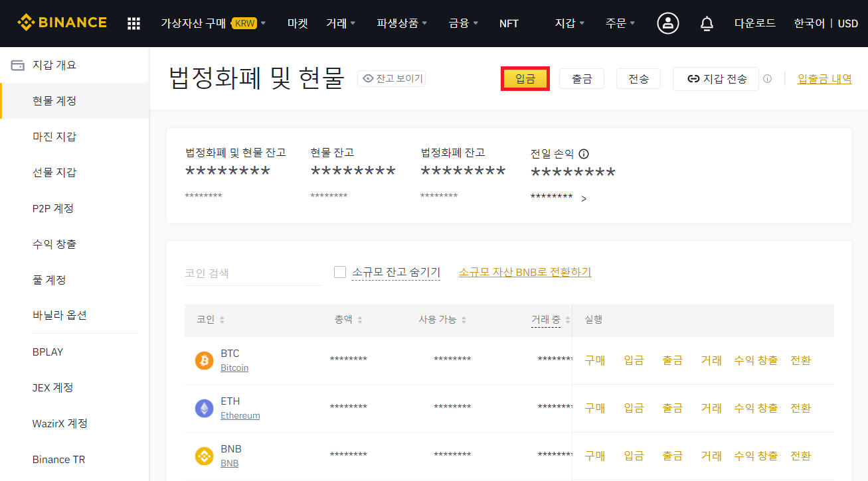Screen dimensions: 868x481
Task: Select 바닐라 옵션 in sidebar
Action: tap(74, 315)
